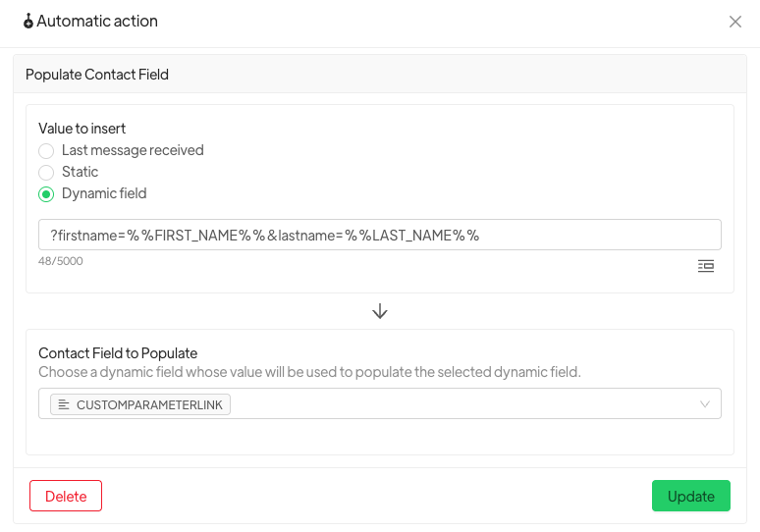
Task: Click the Static option label text
Action: (x=80, y=172)
